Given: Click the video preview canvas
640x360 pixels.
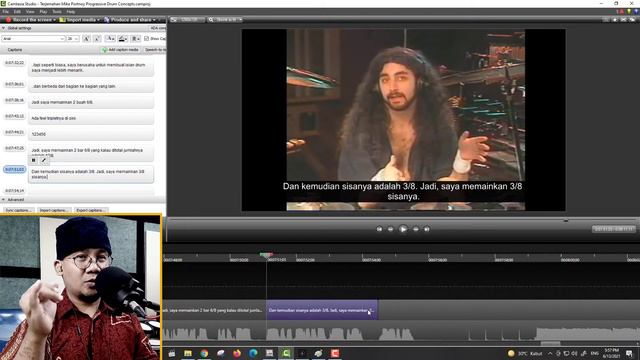Looking at the screenshot, I should [403, 120].
